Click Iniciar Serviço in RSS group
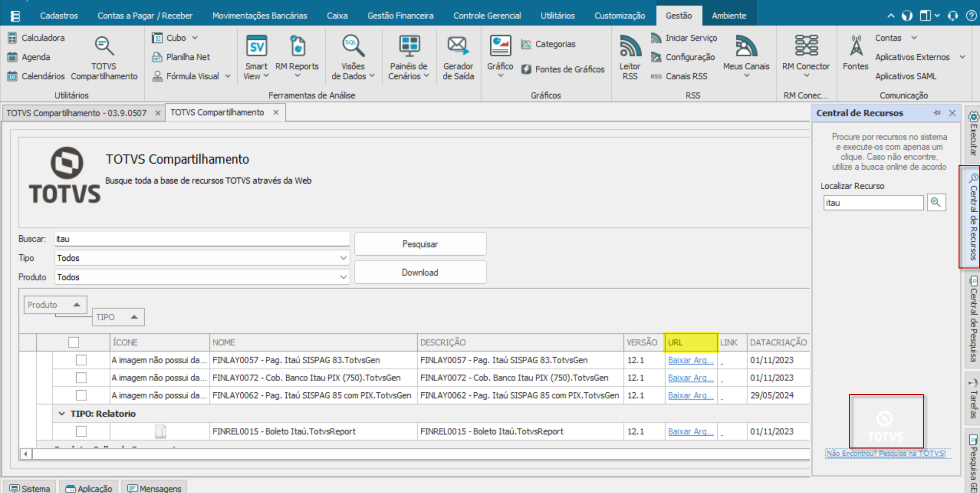980x493 pixels. coord(683,38)
